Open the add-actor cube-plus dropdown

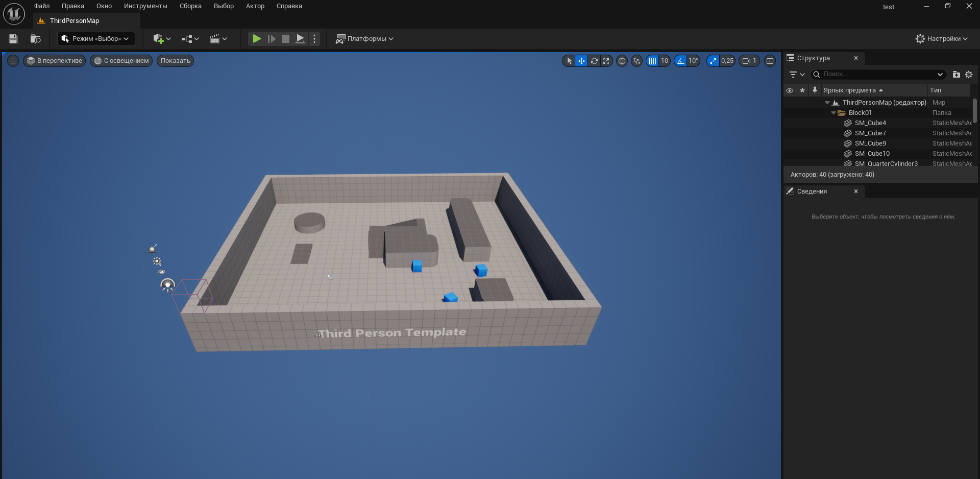tap(162, 39)
